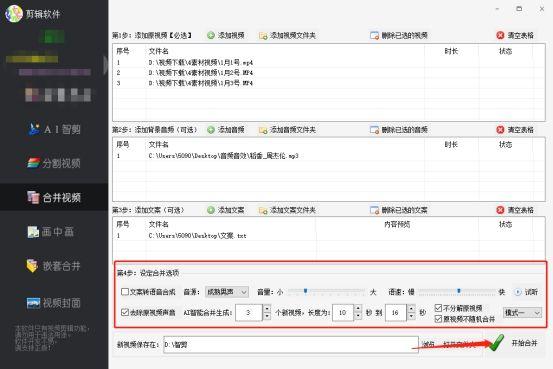Click 添加音频文件夹 folder icon
Image resolution: width=553 pixels, height=369 pixels.
pos(263,130)
